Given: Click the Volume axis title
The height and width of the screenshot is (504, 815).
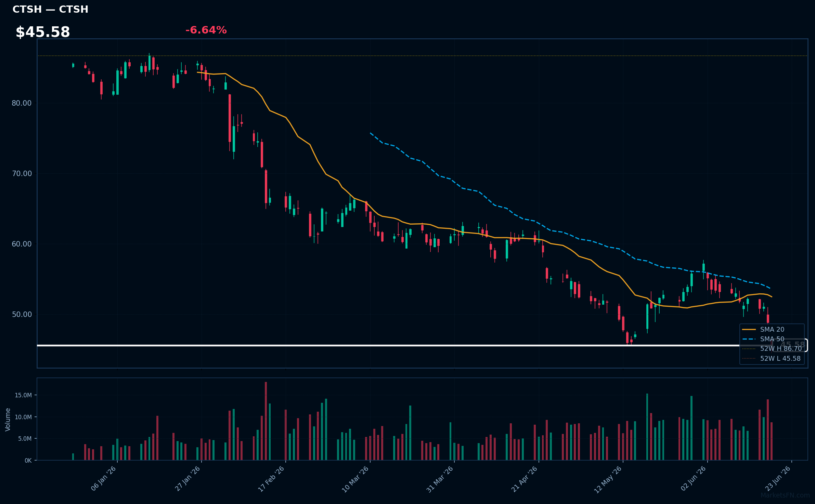Looking at the screenshot, I should click(x=8, y=419).
